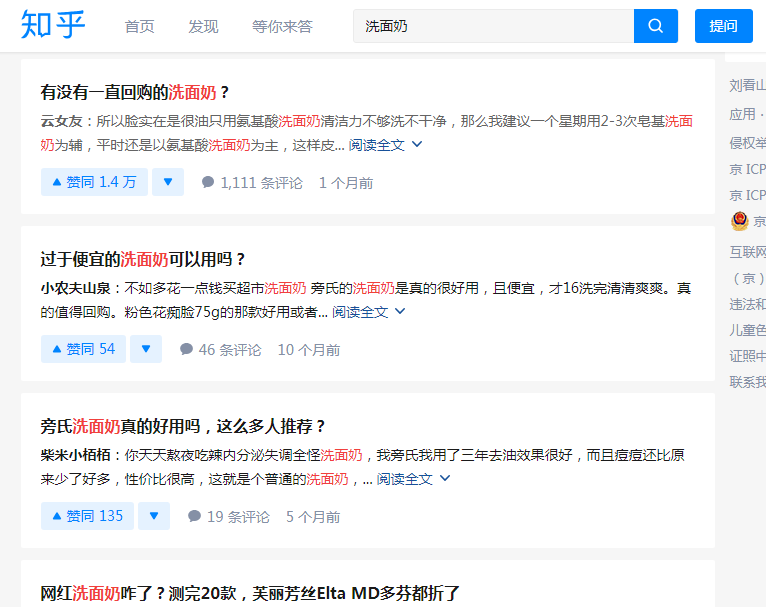The width and height of the screenshot is (766, 607).
Task: Open the 发现 navigation item
Action: coord(203,26)
